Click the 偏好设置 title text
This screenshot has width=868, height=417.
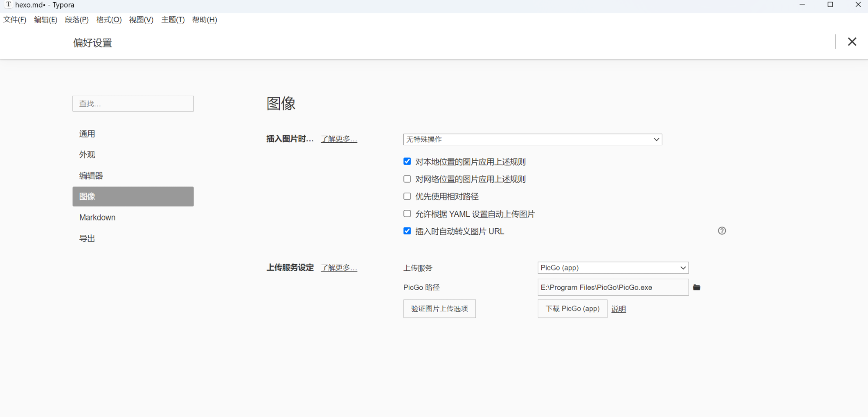(x=93, y=43)
